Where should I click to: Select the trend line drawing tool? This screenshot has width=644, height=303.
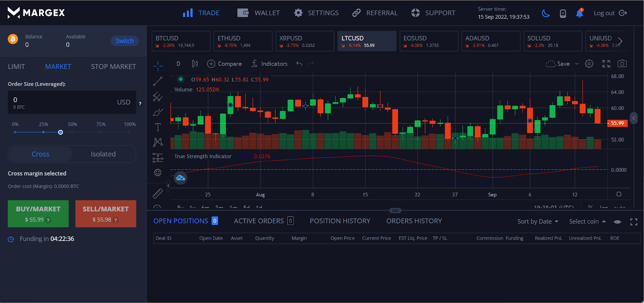158,81
